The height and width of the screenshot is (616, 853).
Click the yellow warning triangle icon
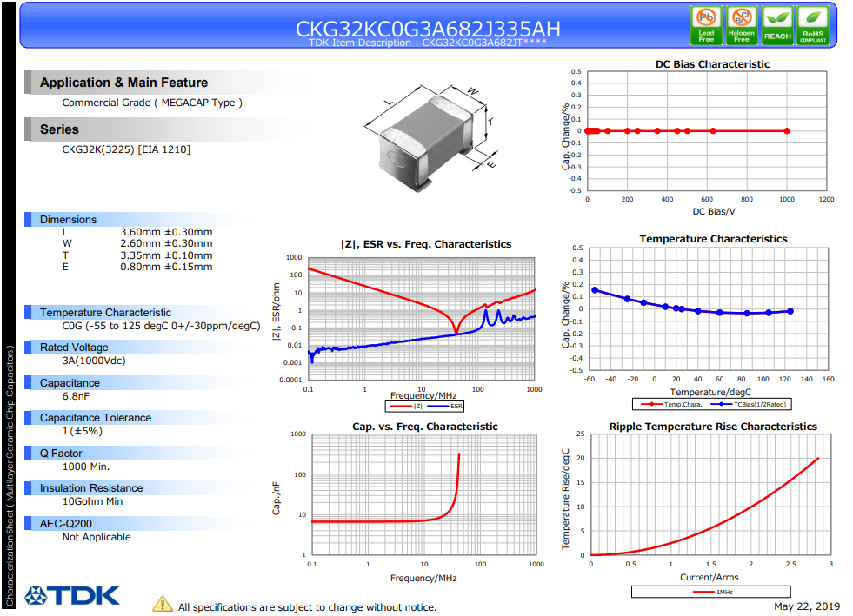pos(163,604)
